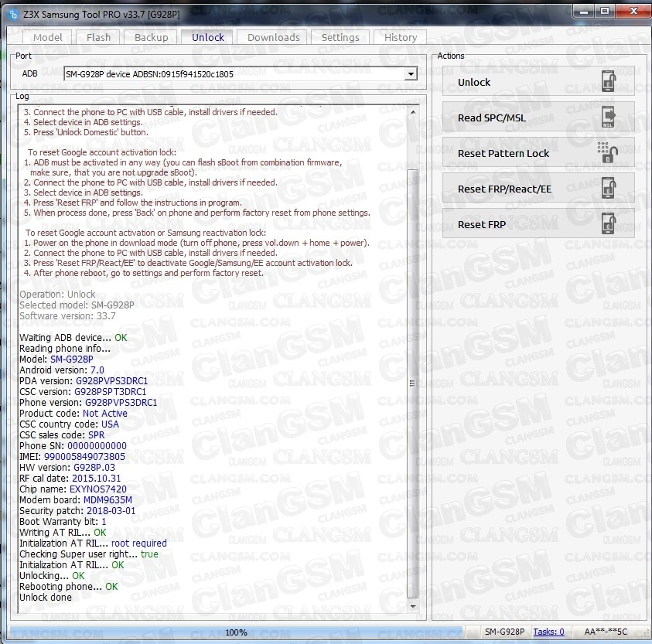Click the phone unlock icon on Unlock button

tap(609, 81)
